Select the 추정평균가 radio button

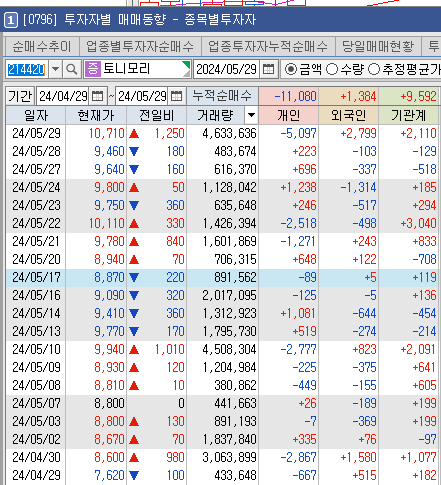coord(373,69)
